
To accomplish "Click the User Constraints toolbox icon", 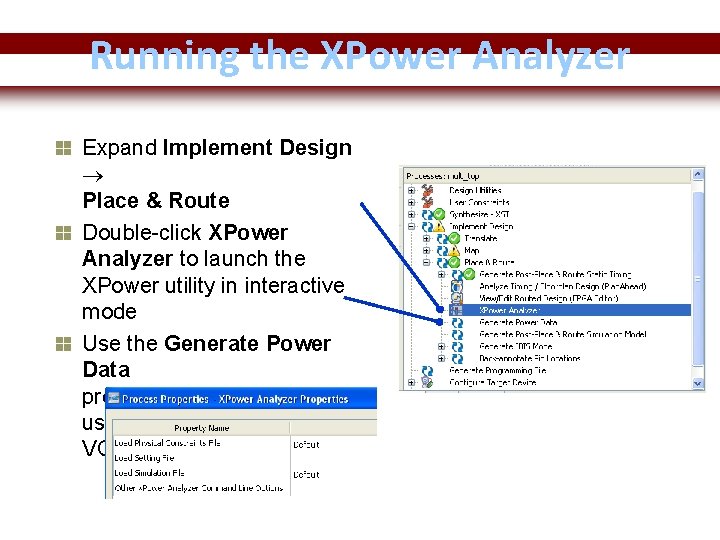I will click(x=428, y=202).
